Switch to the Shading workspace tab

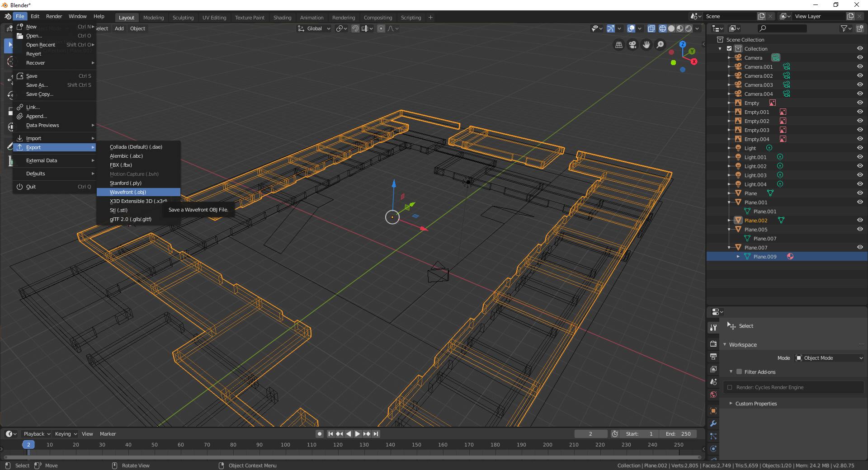coord(282,18)
